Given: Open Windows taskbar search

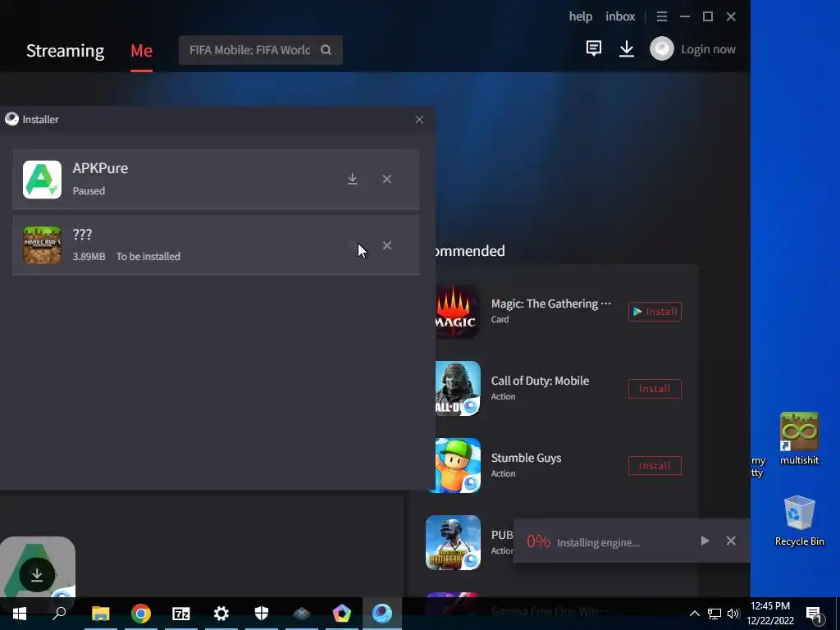Looking at the screenshot, I should (59, 614).
